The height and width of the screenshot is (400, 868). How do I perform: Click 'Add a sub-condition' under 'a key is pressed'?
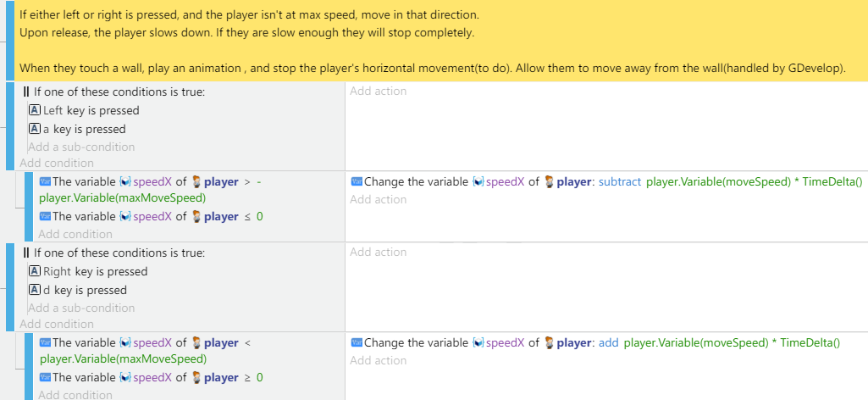[81, 147]
